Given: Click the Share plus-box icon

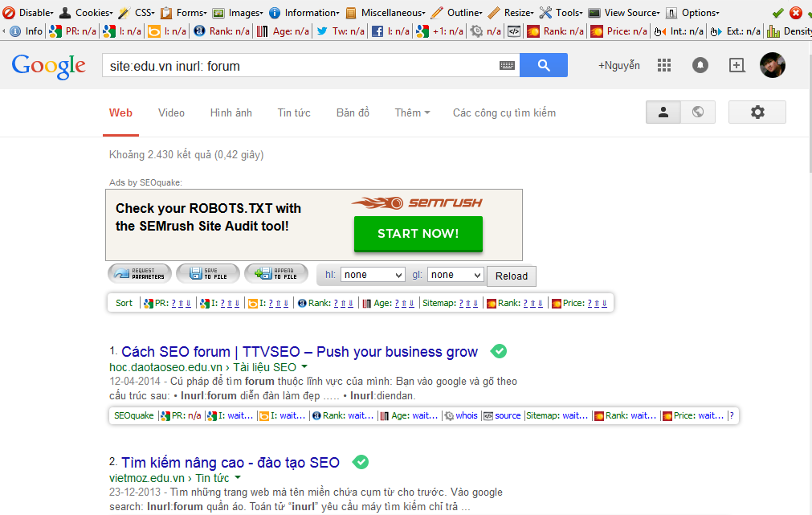Looking at the screenshot, I should point(737,65).
